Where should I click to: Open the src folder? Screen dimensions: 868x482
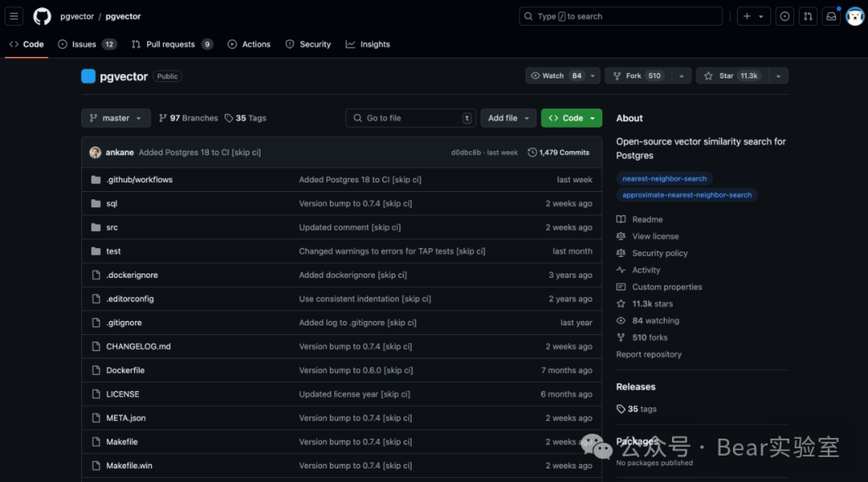pyautogui.click(x=112, y=227)
